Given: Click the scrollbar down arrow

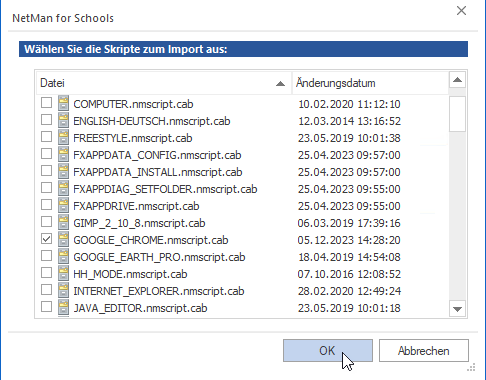Looking at the screenshot, I should pyautogui.click(x=457, y=309).
